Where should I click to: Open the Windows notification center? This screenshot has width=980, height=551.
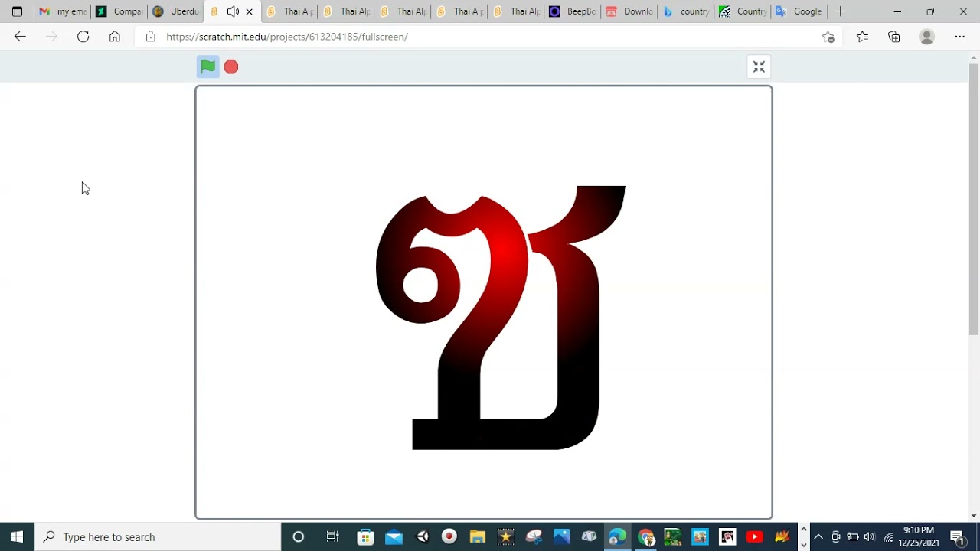(958, 536)
